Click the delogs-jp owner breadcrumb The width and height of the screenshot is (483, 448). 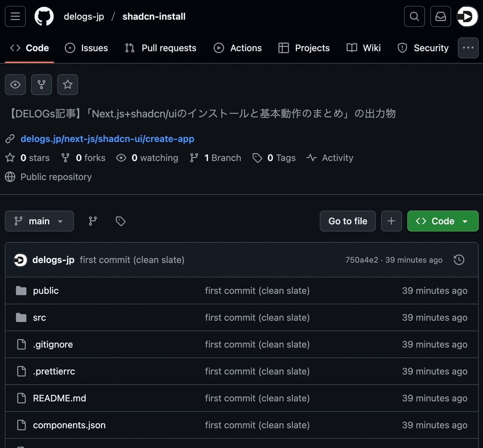pyautogui.click(x=84, y=16)
